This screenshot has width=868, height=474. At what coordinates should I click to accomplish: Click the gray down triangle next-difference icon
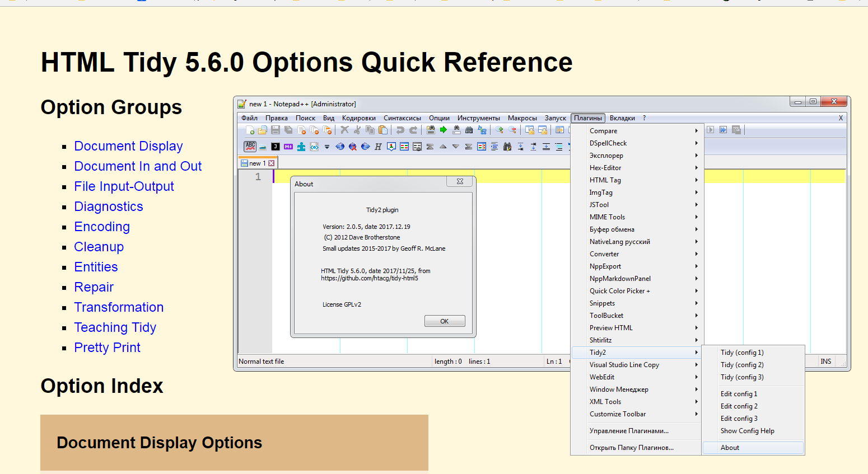(455, 147)
